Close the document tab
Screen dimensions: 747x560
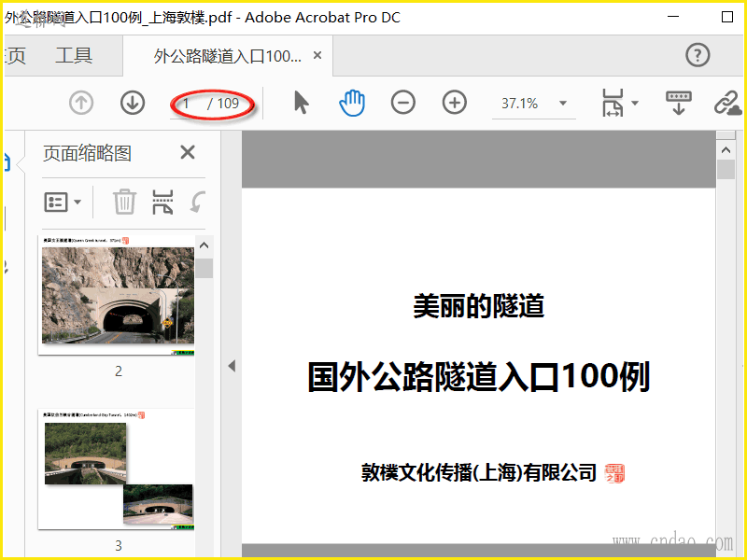(x=317, y=55)
